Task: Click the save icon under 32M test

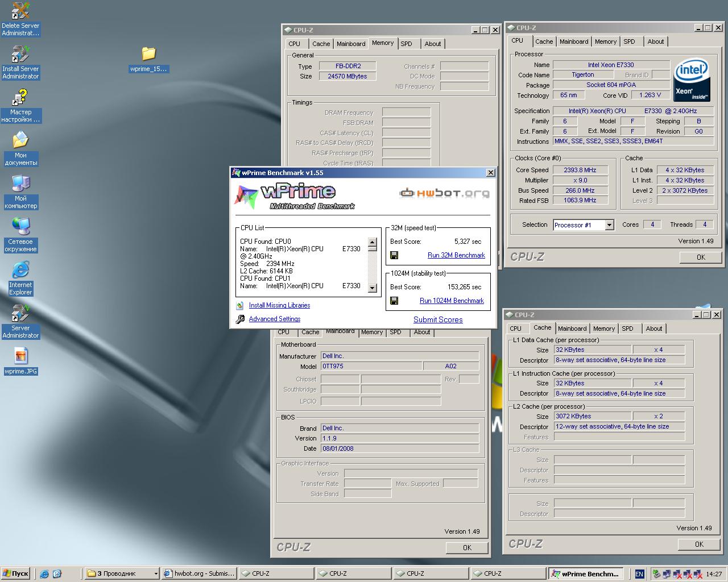Action: click(x=394, y=255)
